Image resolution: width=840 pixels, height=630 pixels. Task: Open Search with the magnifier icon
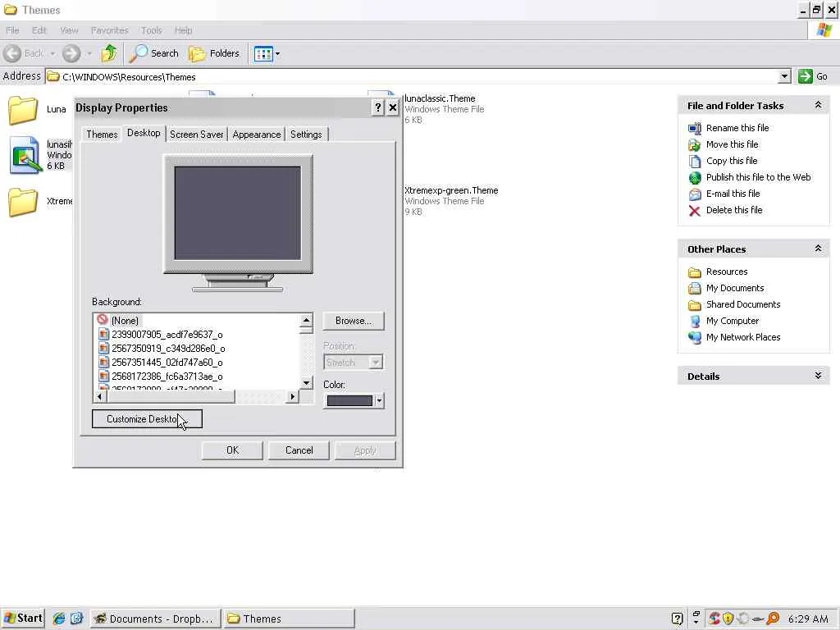click(x=139, y=53)
